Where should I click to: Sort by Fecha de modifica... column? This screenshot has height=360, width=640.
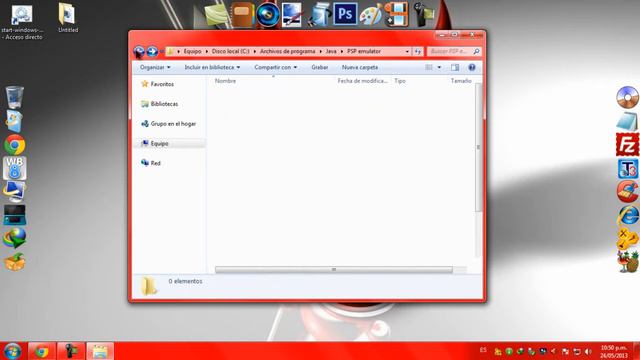[362, 81]
